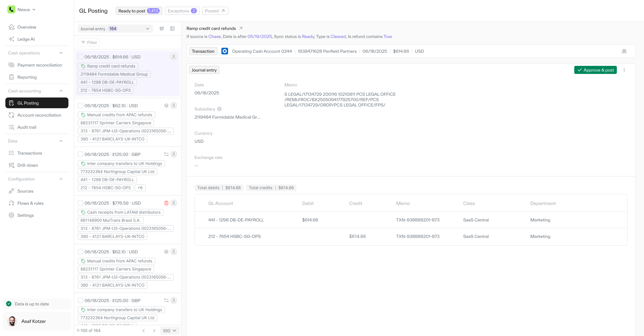Open the 100 per page dropdown
This screenshot has width=644, height=336.
(170, 330)
